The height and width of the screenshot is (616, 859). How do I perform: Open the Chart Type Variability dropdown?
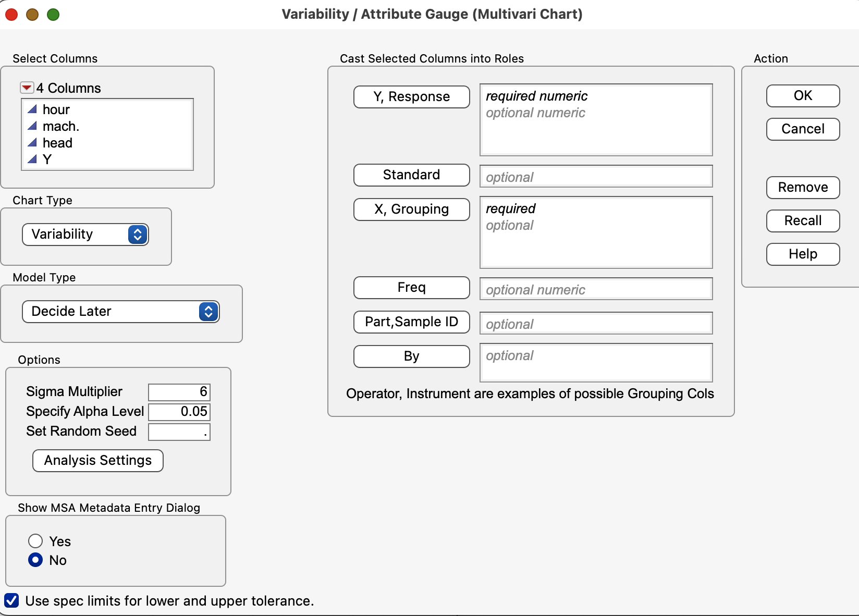pos(85,235)
